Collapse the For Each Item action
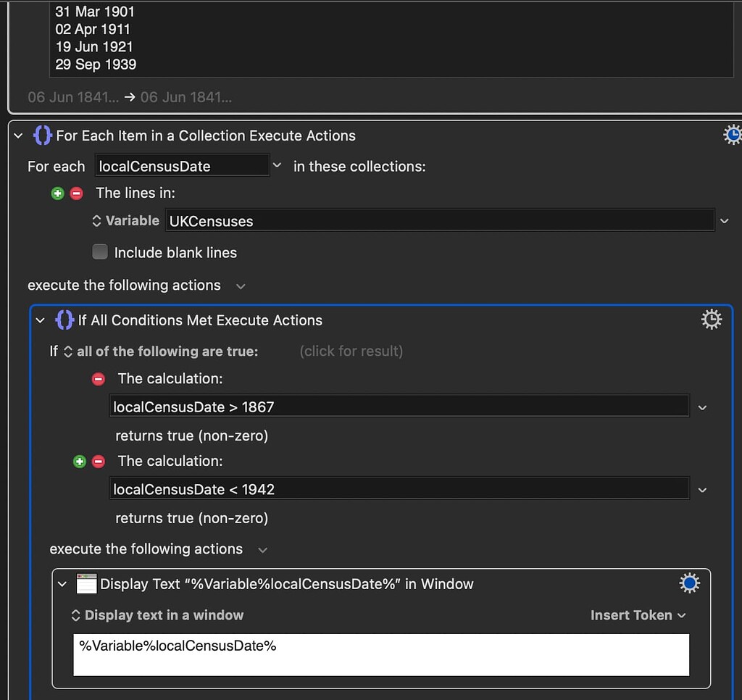The width and height of the screenshot is (742, 700). (x=19, y=136)
